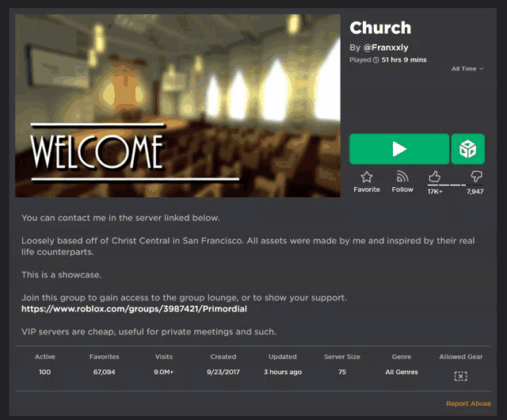Click the Updated value 3 hours ago
The image size is (507, 420).
(x=283, y=372)
